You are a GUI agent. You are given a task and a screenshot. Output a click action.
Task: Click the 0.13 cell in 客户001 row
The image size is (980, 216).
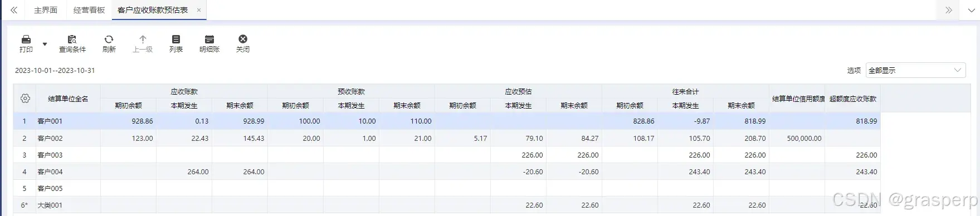(184, 121)
